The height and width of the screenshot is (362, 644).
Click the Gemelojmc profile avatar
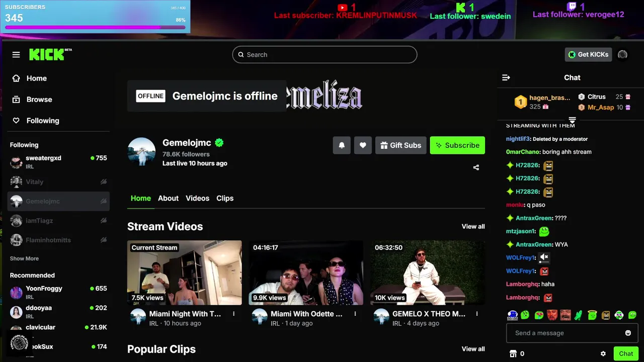click(141, 151)
